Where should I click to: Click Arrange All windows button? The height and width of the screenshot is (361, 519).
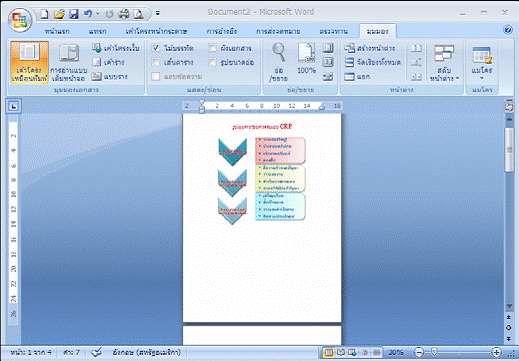pyautogui.click(x=372, y=62)
